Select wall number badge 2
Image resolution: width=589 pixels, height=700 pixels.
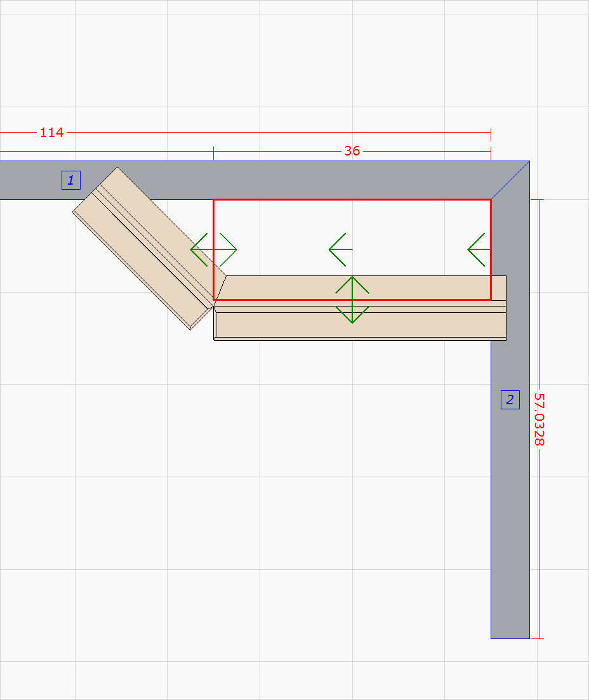point(510,400)
